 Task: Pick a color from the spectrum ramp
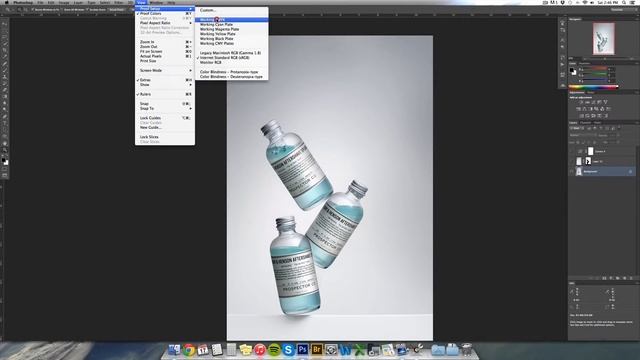[x=593, y=87]
